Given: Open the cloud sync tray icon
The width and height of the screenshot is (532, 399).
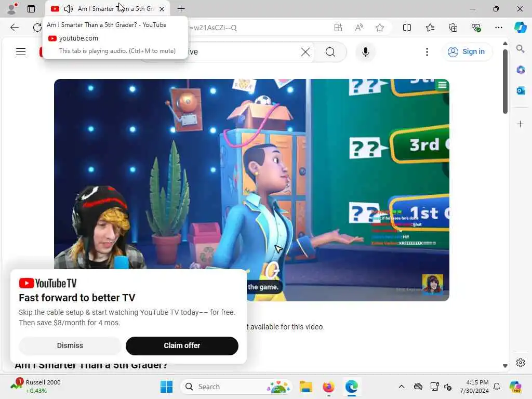Looking at the screenshot, I should point(418,387).
